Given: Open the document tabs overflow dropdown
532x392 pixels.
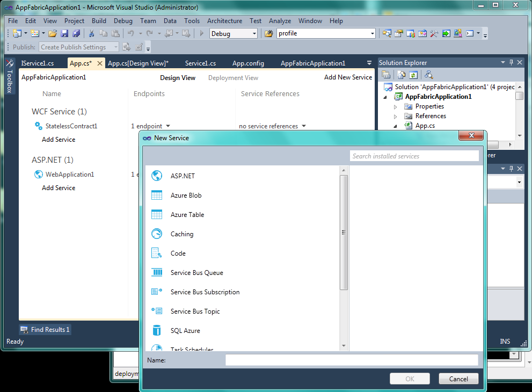Looking at the screenshot, I should coord(369,63).
